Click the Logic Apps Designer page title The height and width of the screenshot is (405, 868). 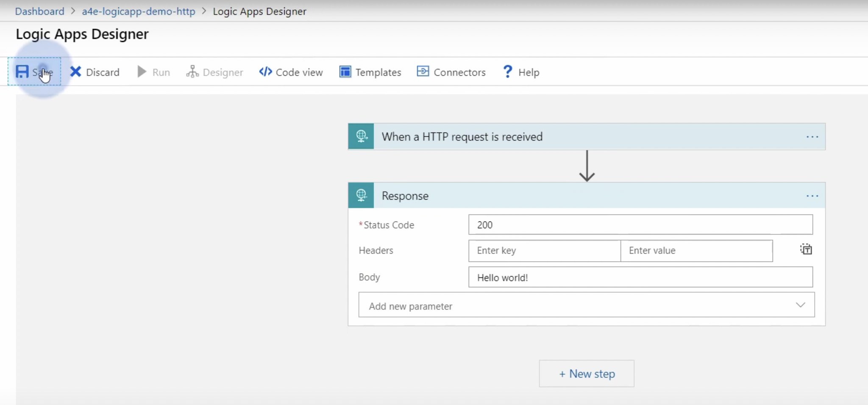82,34
